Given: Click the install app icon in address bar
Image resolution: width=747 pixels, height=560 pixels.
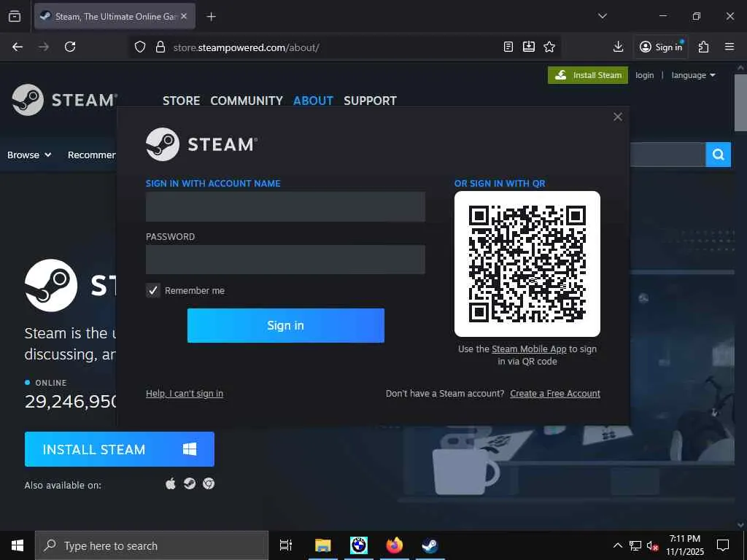Looking at the screenshot, I should point(529,47).
